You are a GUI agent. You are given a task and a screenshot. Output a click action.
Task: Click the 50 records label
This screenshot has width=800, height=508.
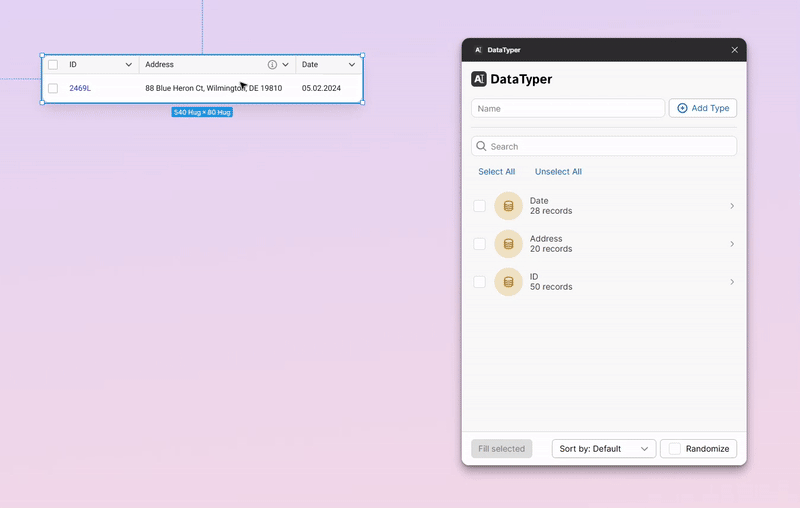(x=551, y=287)
